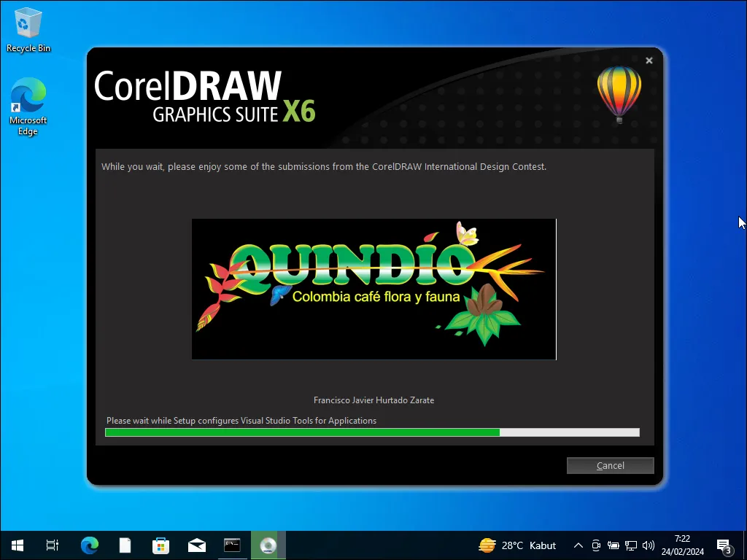Open notification center showing 3 alerts

(725, 545)
